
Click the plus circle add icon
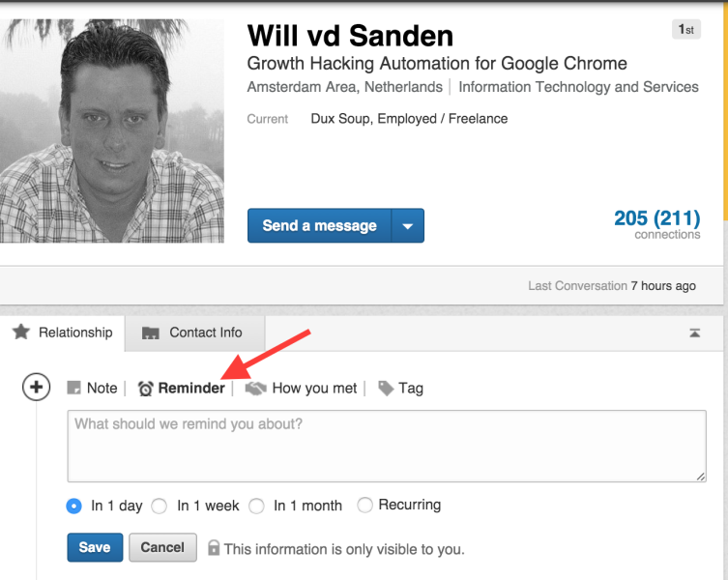pyautogui.click(x=36, y=387)
